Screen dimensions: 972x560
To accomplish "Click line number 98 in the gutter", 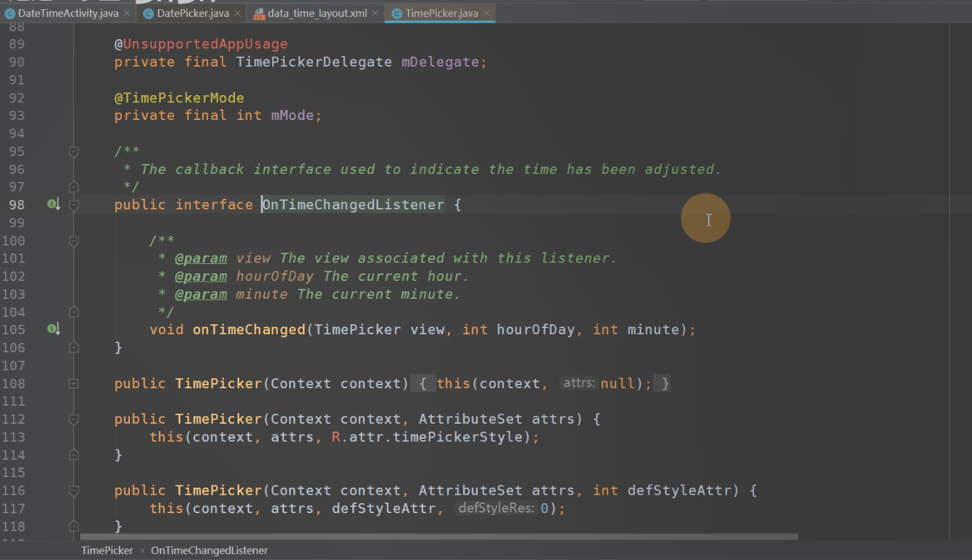I will pyautogui.click(x=16, y=204).
